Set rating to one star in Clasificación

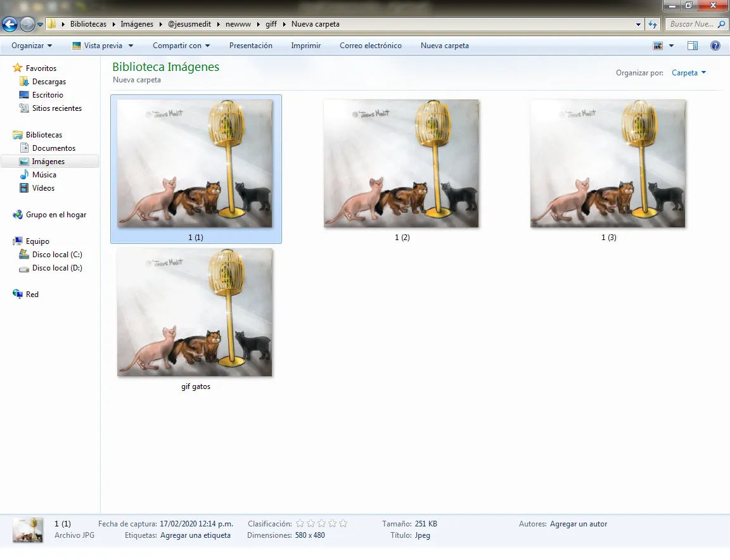[300, 524]
